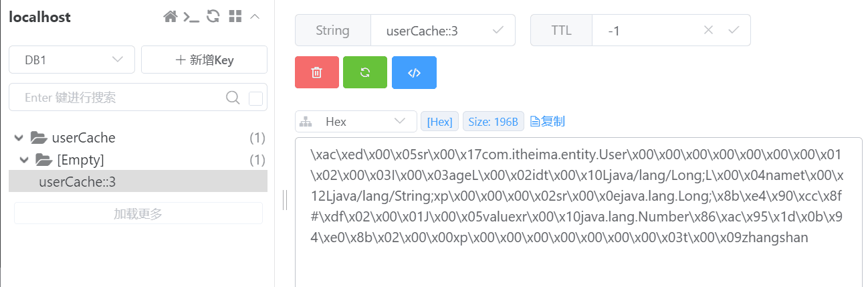The width and height of the screenshot is (868, 287).
Task: Confirm the TTL value checkmark
Action: tap(734, 30)
